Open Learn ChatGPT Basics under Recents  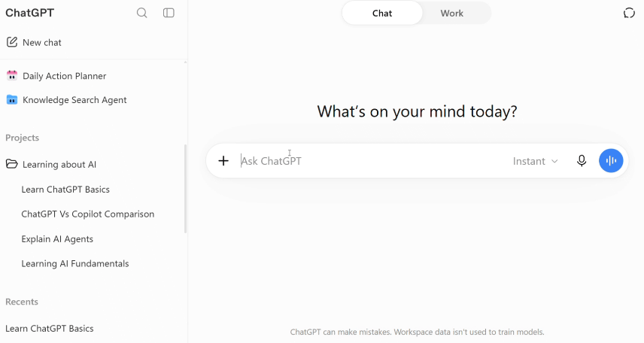click(50, 328)
